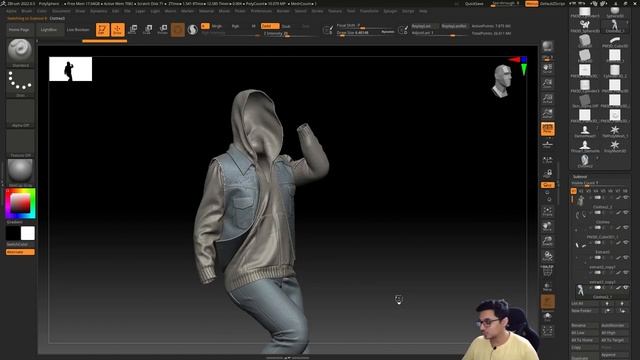Select the Move transform tool in top shelf
Screen dimensions: 640x360
[x=133, y=29]
